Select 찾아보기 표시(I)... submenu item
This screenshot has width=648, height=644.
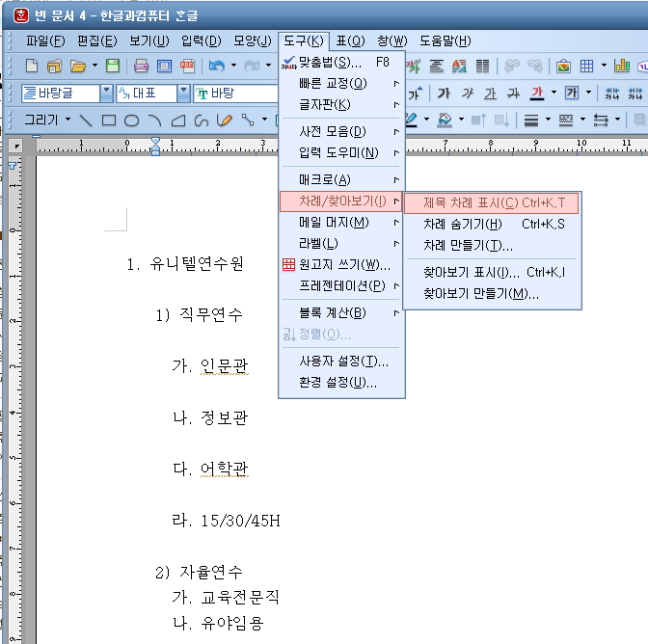[x=492, y=273]
